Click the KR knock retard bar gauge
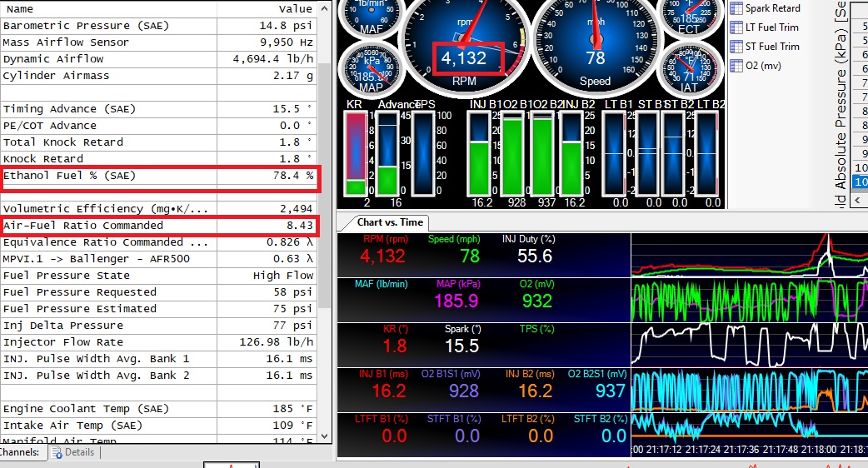This screenshot has width=868, height=468. pyautogui.click(x=356, y=154)
